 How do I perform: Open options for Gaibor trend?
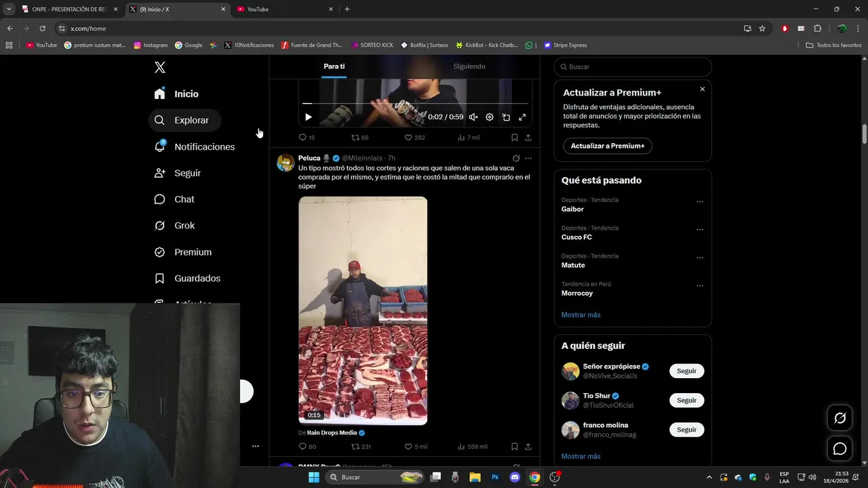tap(700, 202)
